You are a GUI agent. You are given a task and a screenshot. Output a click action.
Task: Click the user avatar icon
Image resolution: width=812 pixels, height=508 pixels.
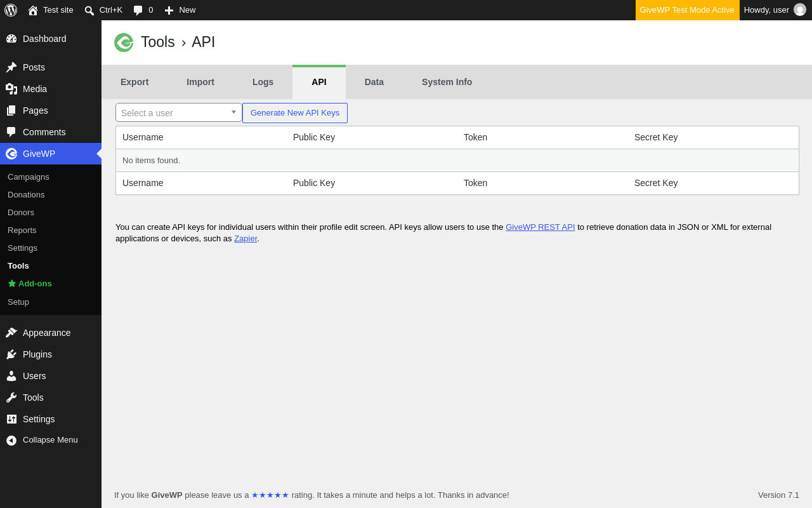point(800,10)
